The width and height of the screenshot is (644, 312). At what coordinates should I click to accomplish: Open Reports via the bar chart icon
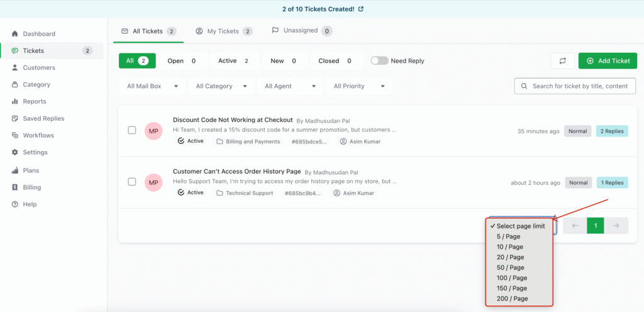pos(14,101)
